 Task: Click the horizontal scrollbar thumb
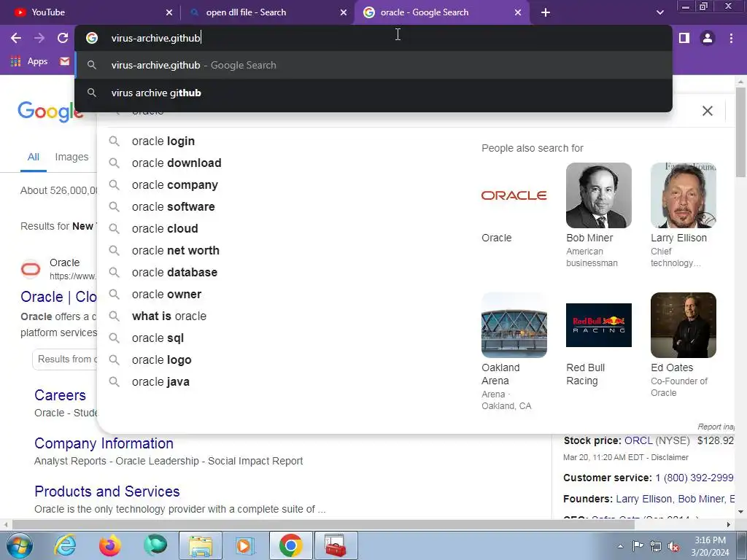tap(323, 525)
